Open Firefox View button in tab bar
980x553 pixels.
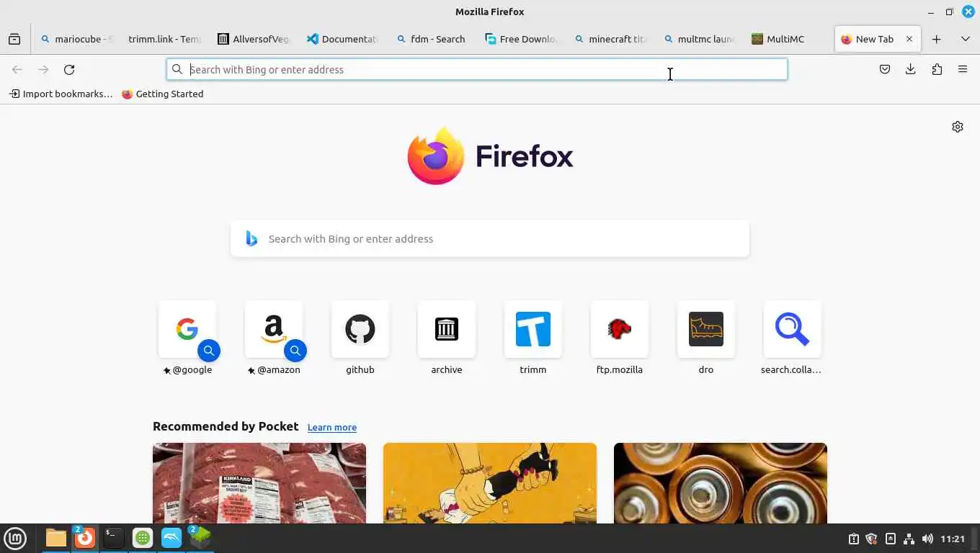[x=14, y=40]
